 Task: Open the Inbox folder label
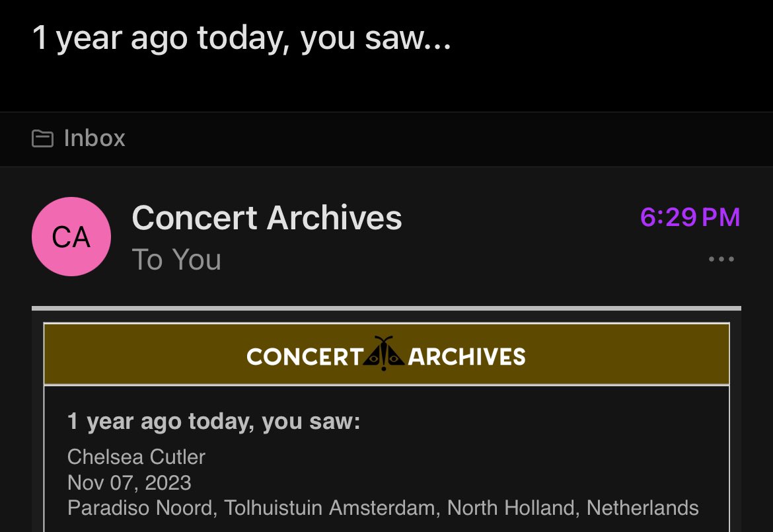coord(94,138)
